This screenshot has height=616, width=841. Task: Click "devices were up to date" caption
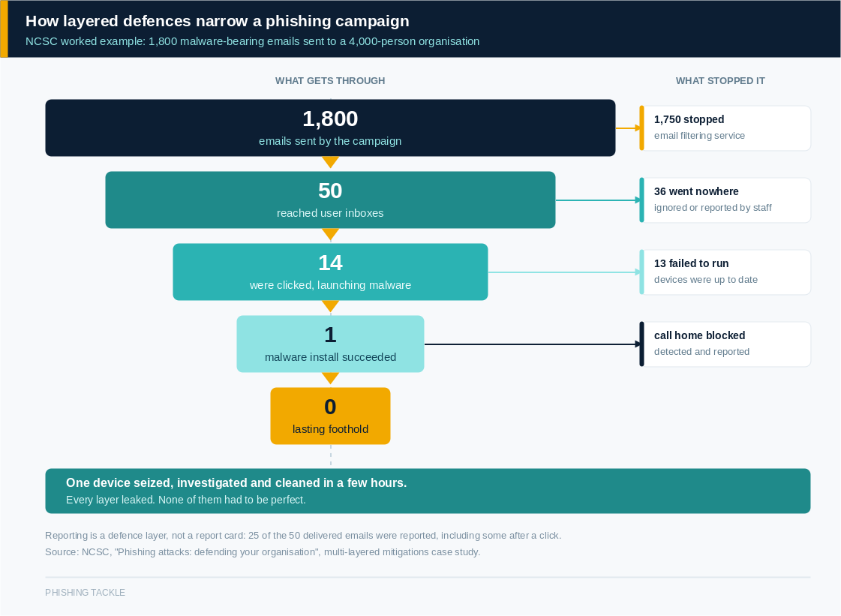click(705, 280)
